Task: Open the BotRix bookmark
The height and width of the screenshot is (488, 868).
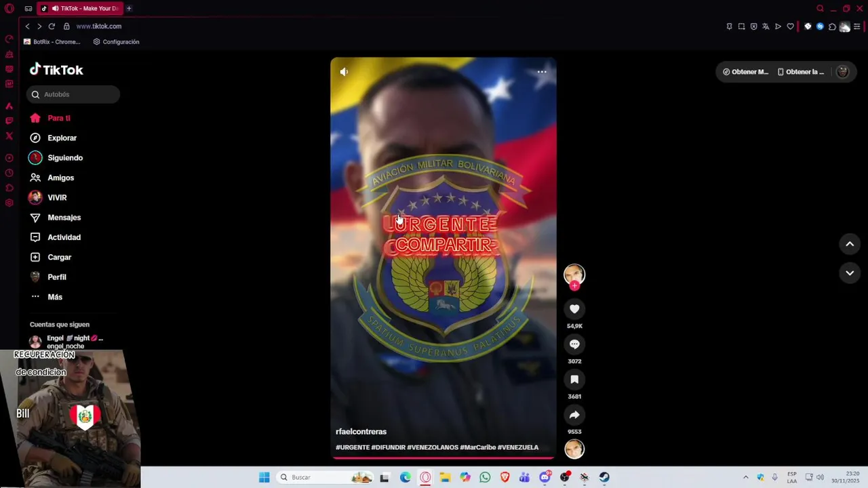Action: tap(52, 42)
